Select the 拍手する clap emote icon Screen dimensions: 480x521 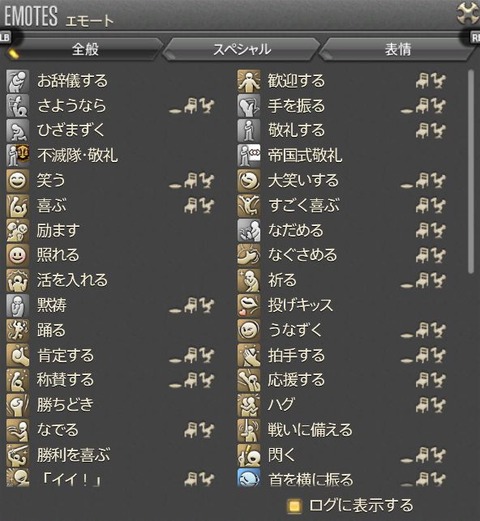[x=249, y=355]
